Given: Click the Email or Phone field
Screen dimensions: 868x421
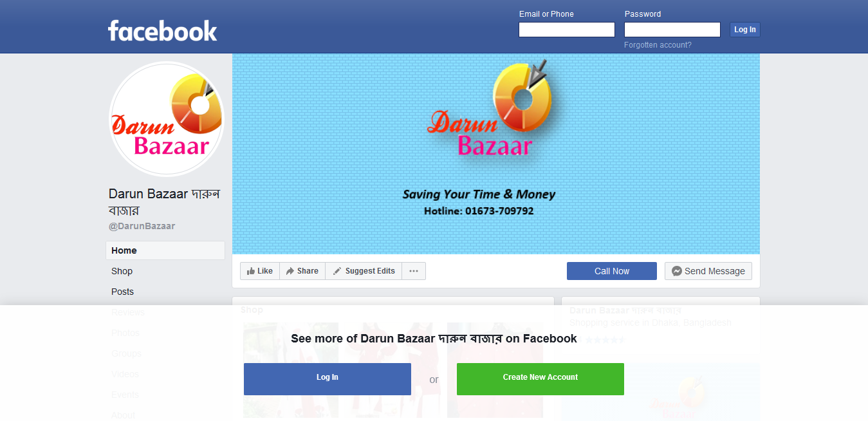Looking at the screenshot, I should coord(567,30).
